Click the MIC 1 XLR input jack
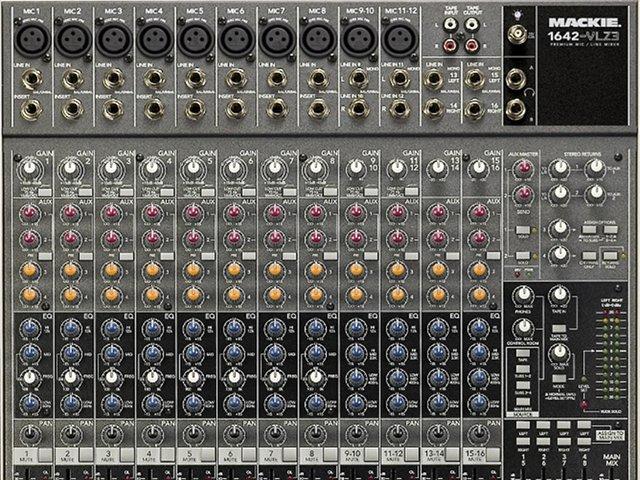This screenshot has width=640, height=480. 32,39
